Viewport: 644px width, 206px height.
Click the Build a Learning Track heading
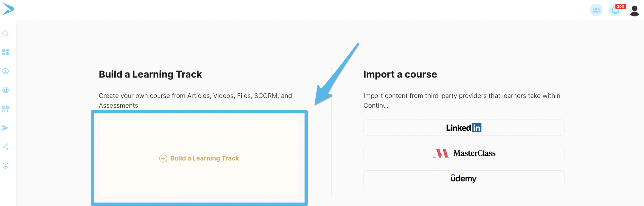[x=150, y=74]
